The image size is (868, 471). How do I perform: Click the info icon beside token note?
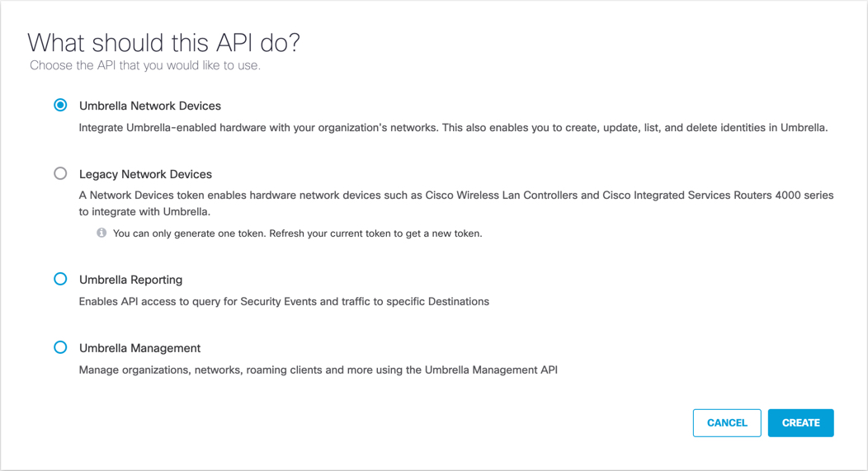click(x=101, y=233)
